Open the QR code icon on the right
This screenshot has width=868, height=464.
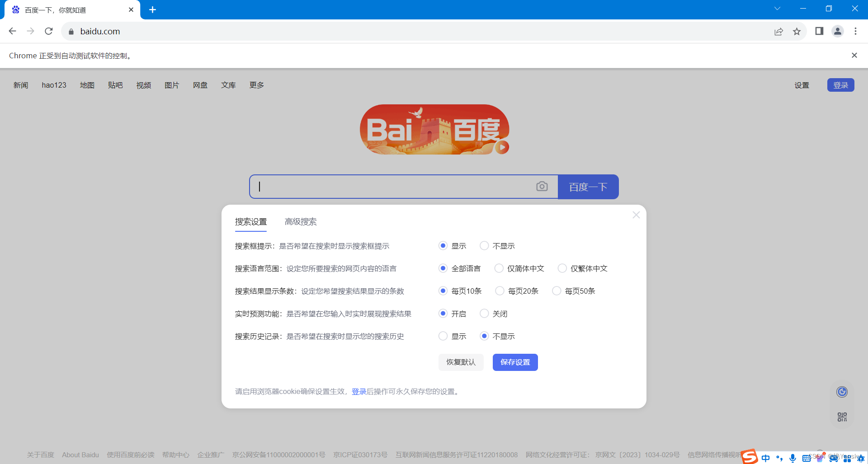tap(842, 417)
